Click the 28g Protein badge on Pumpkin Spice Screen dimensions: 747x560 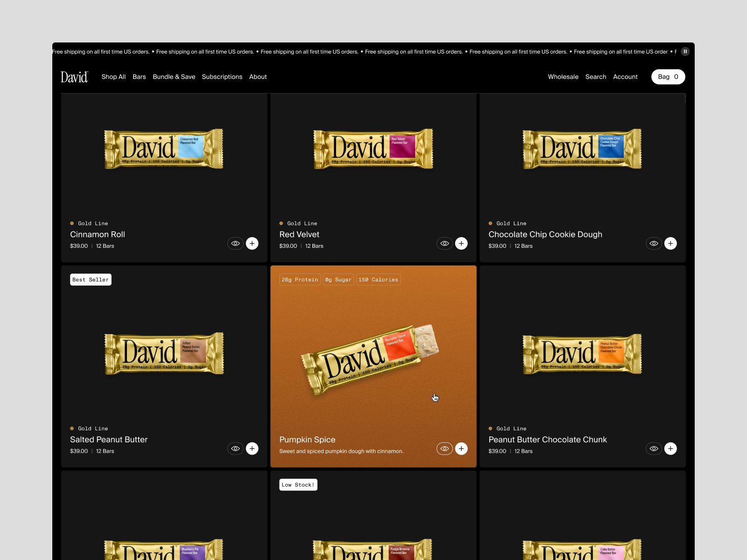coord(299,280)
